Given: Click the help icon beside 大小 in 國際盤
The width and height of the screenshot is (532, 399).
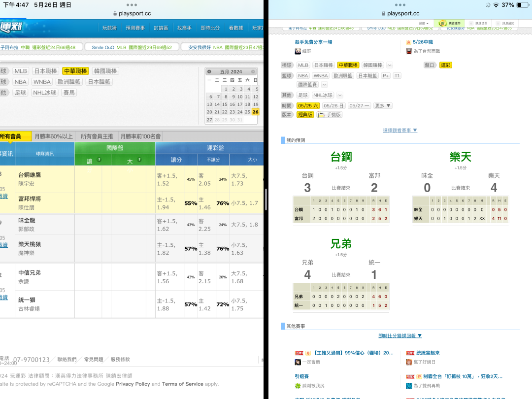Looking at the screenshot, I should [x=139, y=160].
